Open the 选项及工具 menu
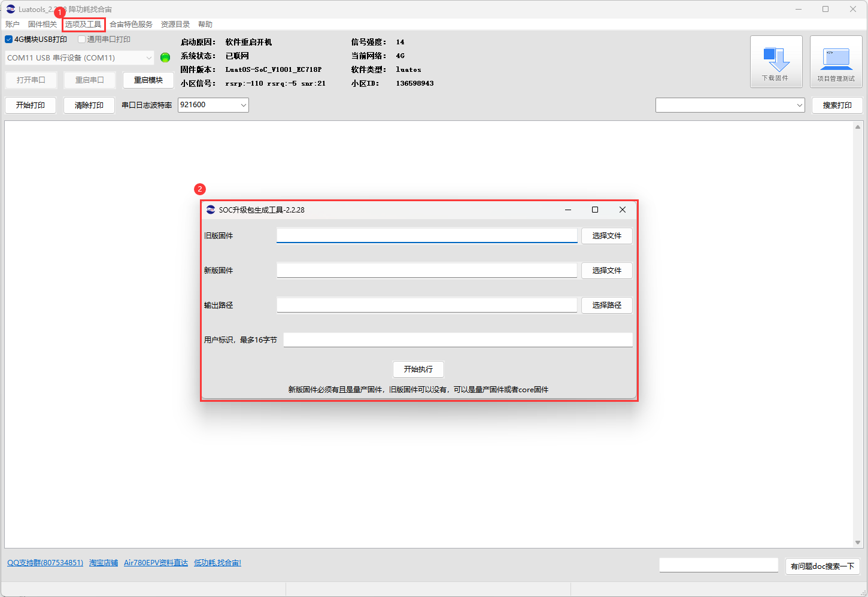 pyautogui.click(x=83, y=25)
